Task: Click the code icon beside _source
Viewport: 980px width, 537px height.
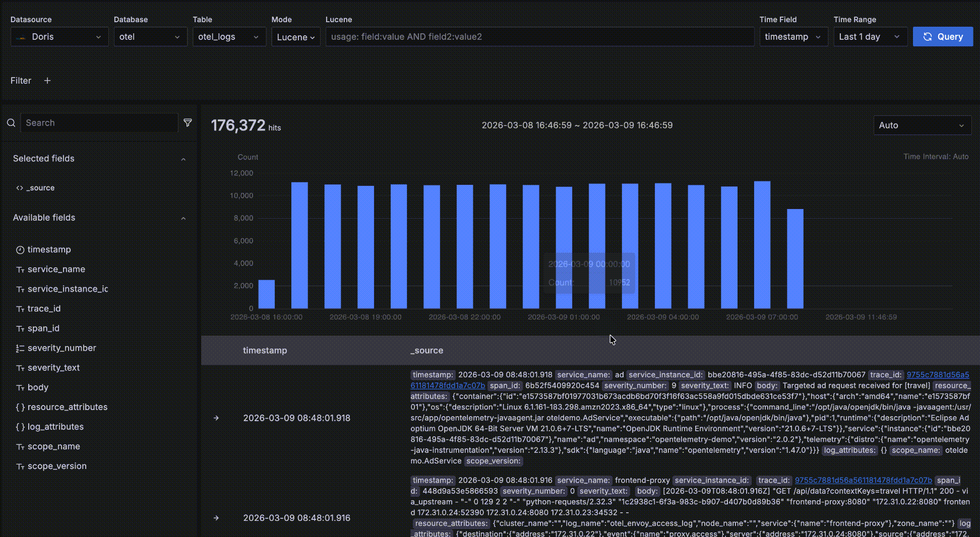Action: coord(20,188)
